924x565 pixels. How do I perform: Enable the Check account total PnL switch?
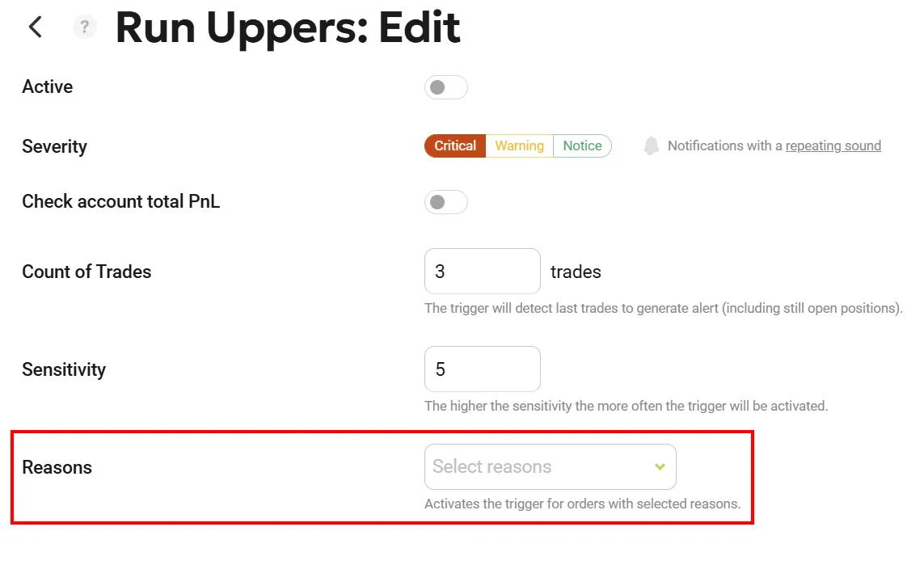(445, 202)
